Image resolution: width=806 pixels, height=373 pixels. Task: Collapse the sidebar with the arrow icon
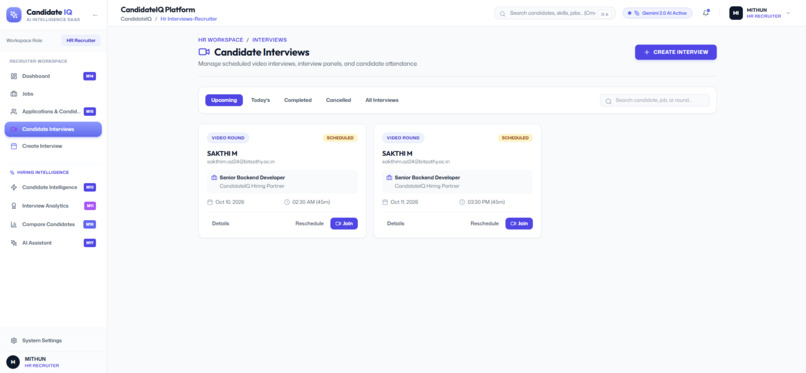click(x=95, y=15)
